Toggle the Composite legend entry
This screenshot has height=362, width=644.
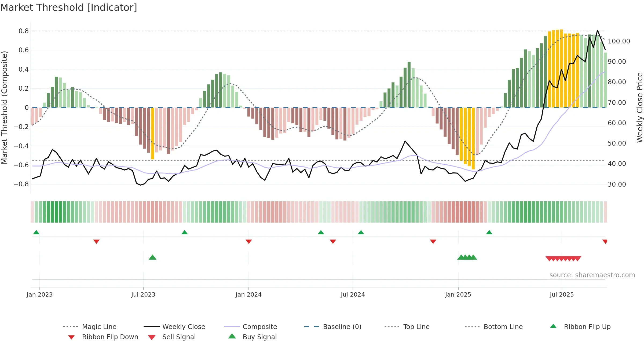click(250, 327)
